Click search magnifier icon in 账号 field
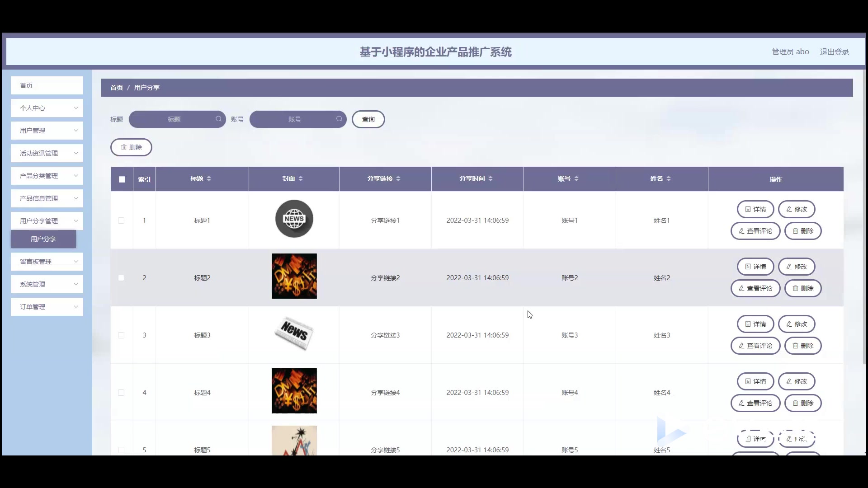Viewport: 868px width, 488px height. tap(339, 119)
